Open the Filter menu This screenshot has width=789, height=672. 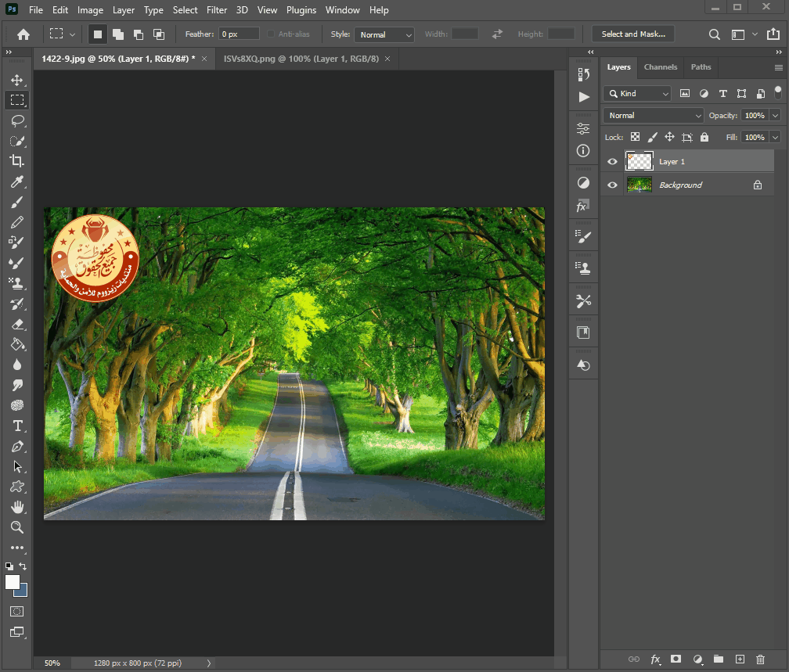[x=217, y=10]
